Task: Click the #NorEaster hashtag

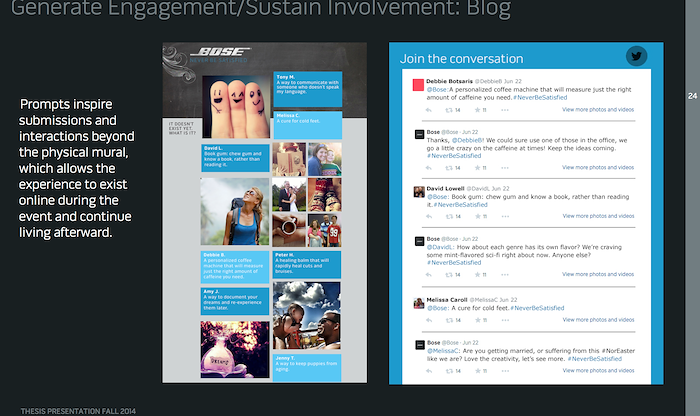Action: click(618, 351)
